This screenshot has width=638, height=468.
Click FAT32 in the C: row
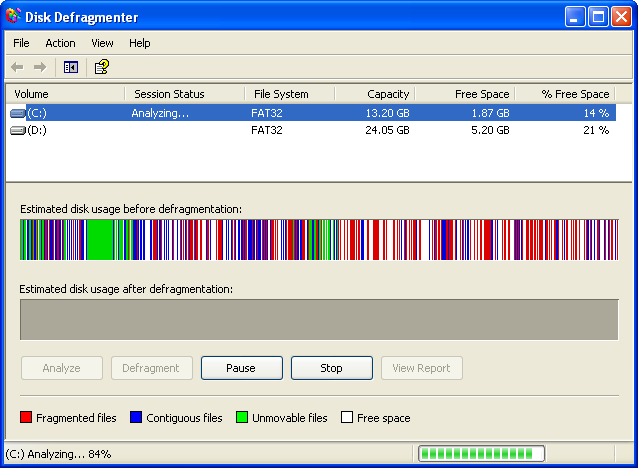[267, 113]
